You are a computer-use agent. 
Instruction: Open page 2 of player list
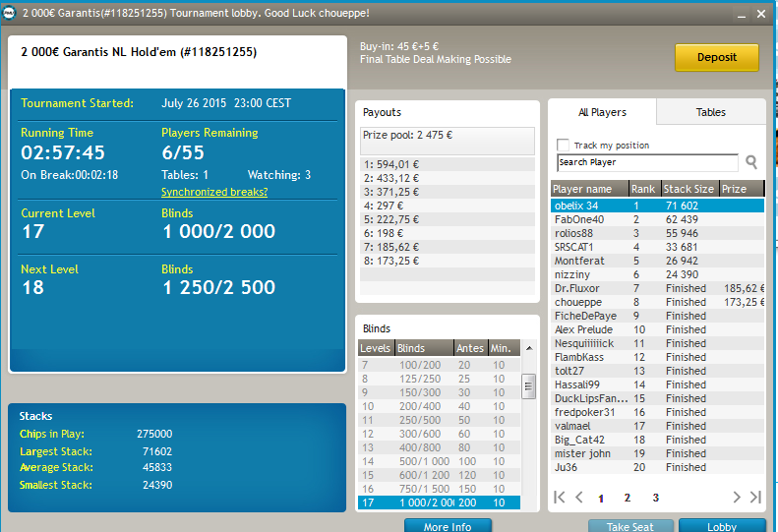click(x=628, y=498)
